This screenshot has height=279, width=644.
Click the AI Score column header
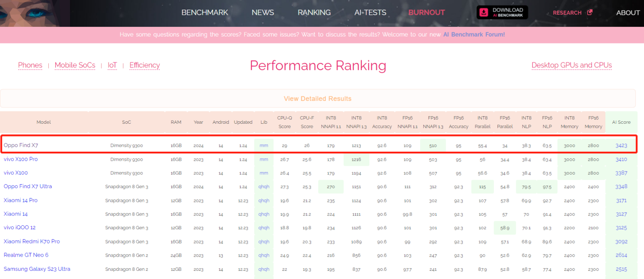tap(621, 122)
